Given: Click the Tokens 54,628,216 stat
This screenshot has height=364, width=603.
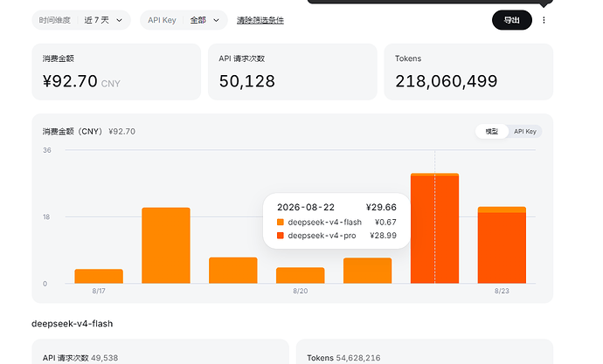Looking at the screenshot, I should pyautogui.click(x=343, y=358).
